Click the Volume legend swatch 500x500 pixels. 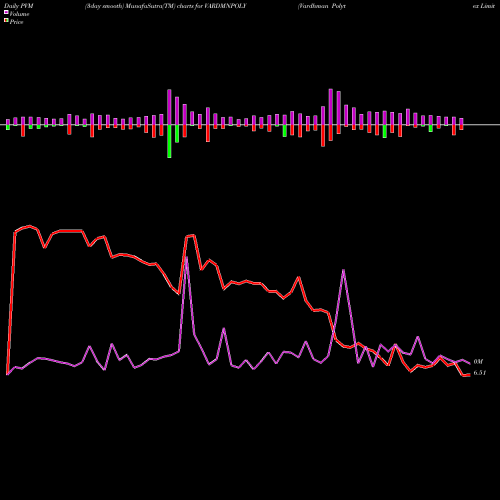coord(6,12)
